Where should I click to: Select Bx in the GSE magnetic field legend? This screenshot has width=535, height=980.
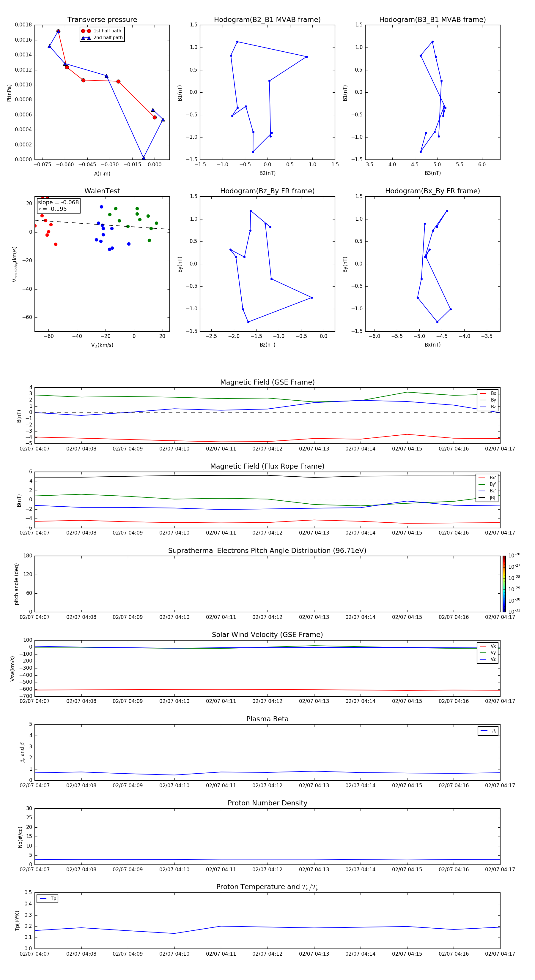point(488,393)
